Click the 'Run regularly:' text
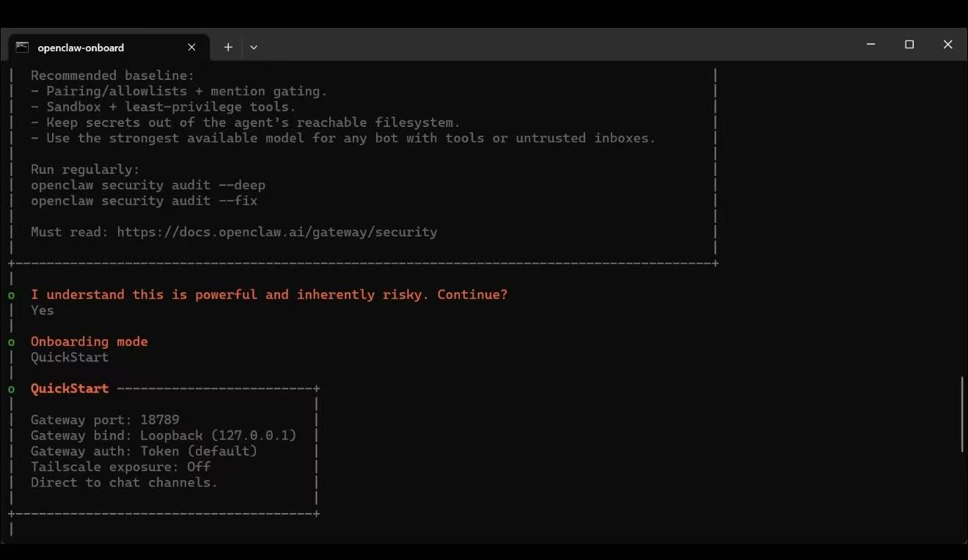The image size is (968, 560). click(x=85, y=169)
